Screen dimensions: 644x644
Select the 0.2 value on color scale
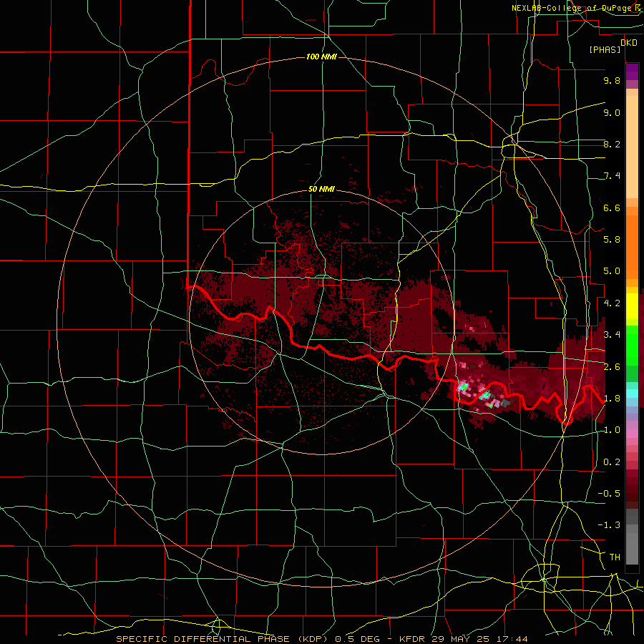[x=612, y=462]
